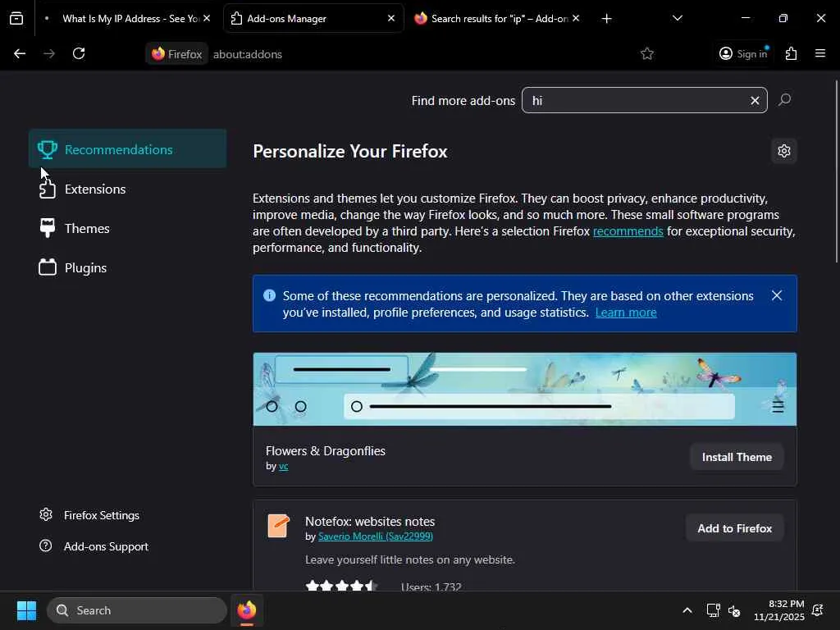Click the Personalize Your Firefox heading

pos(349,152)
